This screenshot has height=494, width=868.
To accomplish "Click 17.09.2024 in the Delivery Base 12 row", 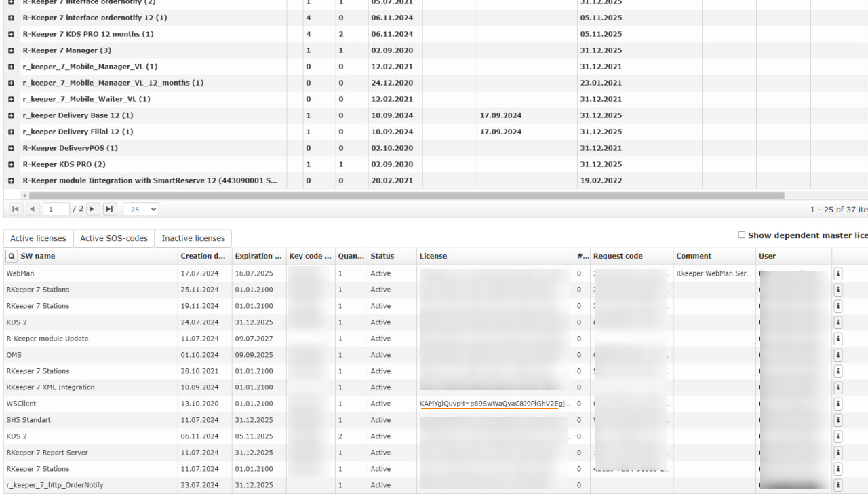I will pyautogui.click(x=500, y=115).
